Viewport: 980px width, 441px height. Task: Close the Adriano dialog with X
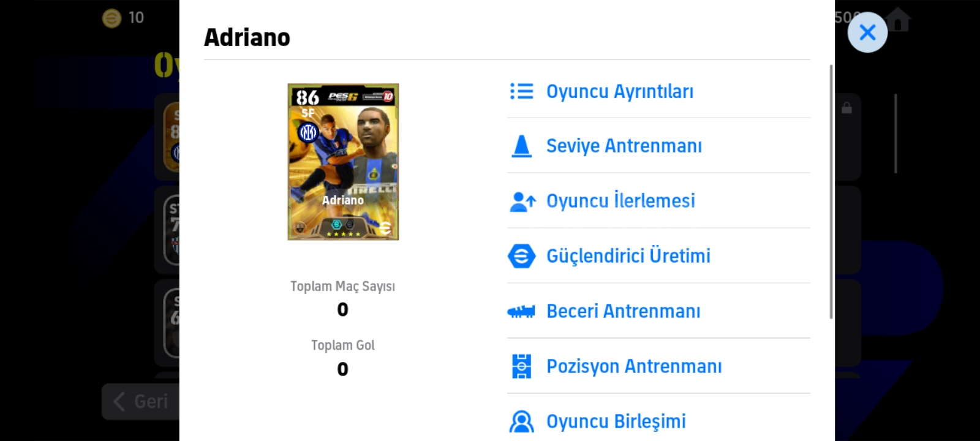[x=867, y=32]
